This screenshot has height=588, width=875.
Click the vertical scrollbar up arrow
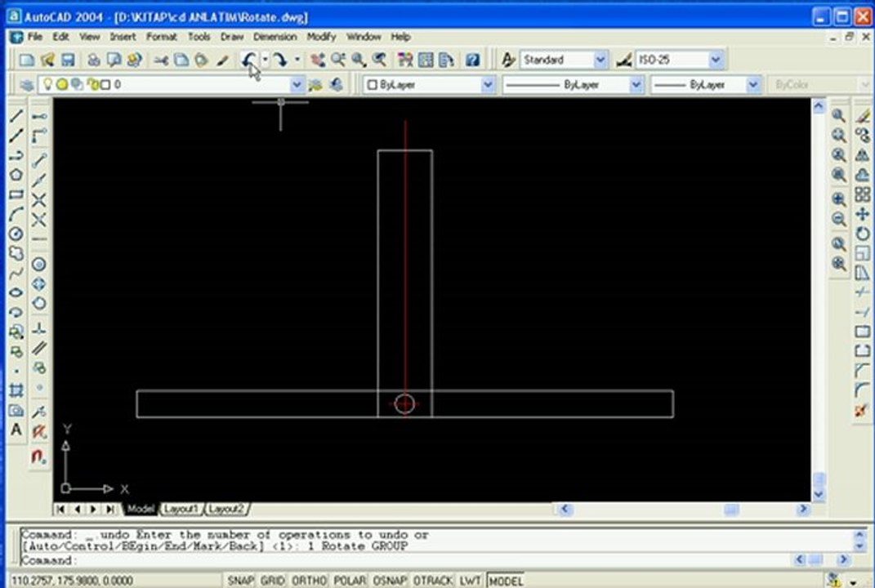(x=819, y=106)
